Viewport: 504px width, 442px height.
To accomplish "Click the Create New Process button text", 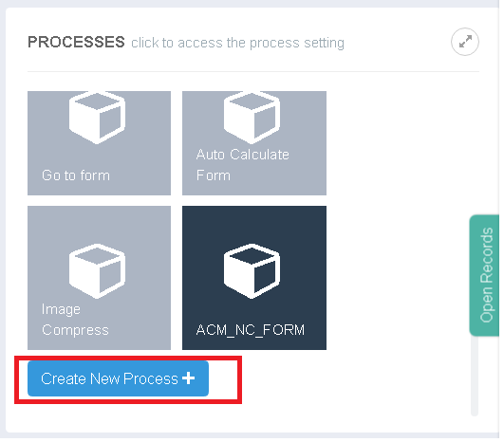I will coord(109,378).
